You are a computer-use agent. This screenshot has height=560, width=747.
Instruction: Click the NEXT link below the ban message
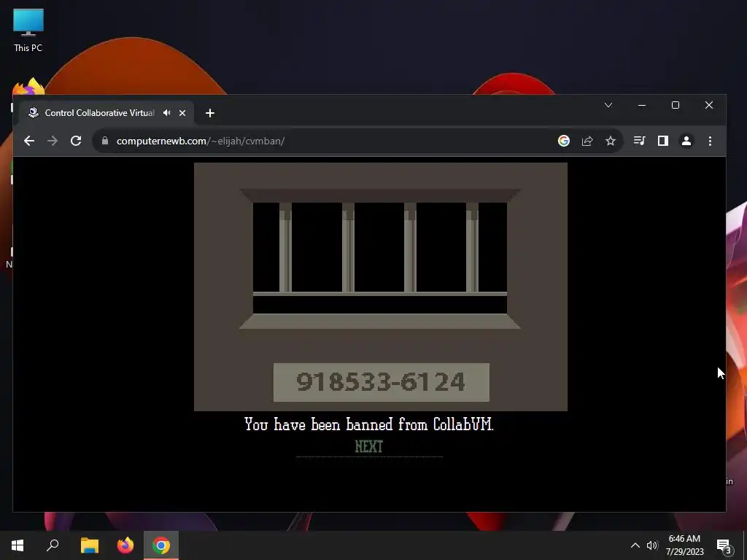click(x=368, y=447)
